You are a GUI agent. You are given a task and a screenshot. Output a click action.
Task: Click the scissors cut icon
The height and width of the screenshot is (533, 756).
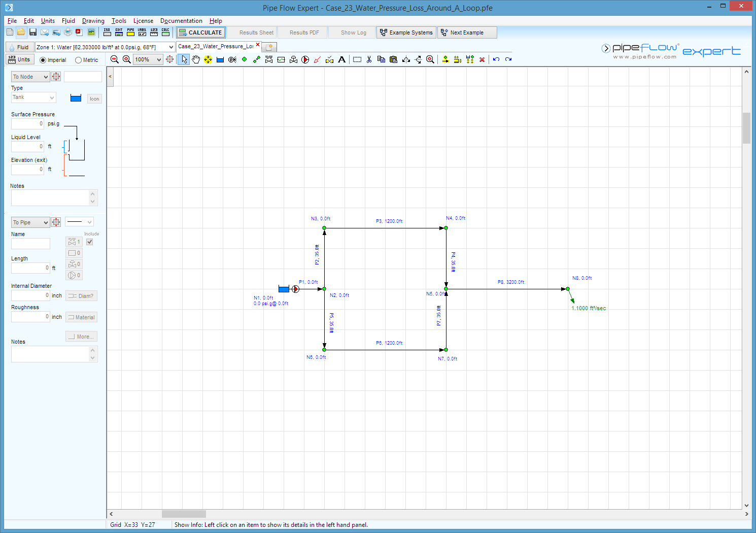click(x=369, y=59)
